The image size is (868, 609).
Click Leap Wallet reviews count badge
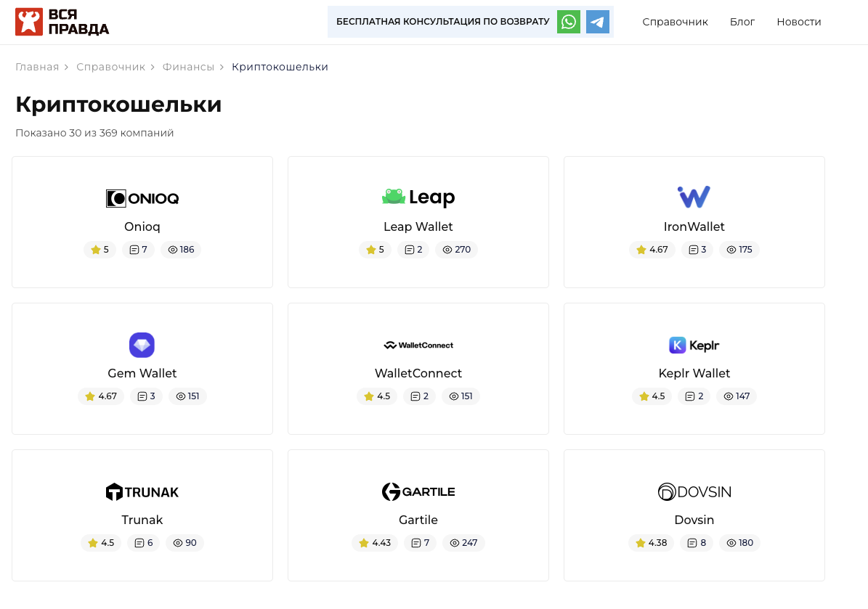[x=413, y=250]
